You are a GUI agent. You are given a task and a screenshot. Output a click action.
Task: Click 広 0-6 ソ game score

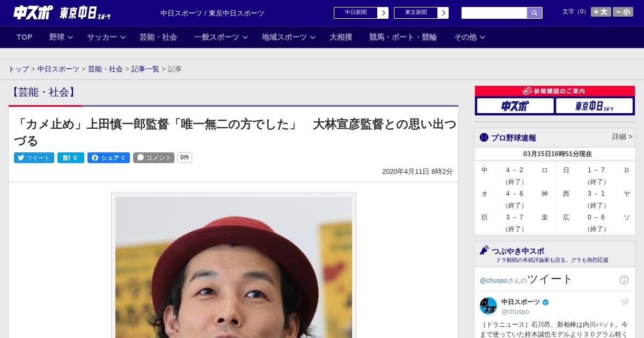(x=596, y=217)
